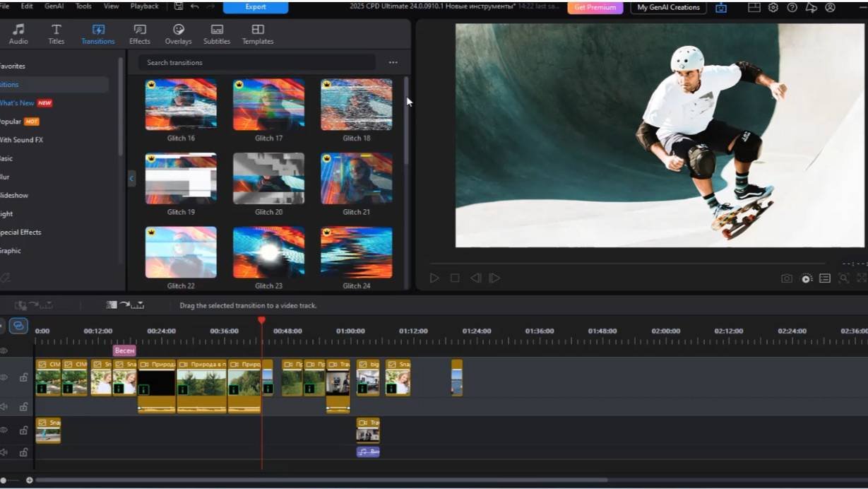Click the snapshot camera icon under preview

click(x=786, y=278)
